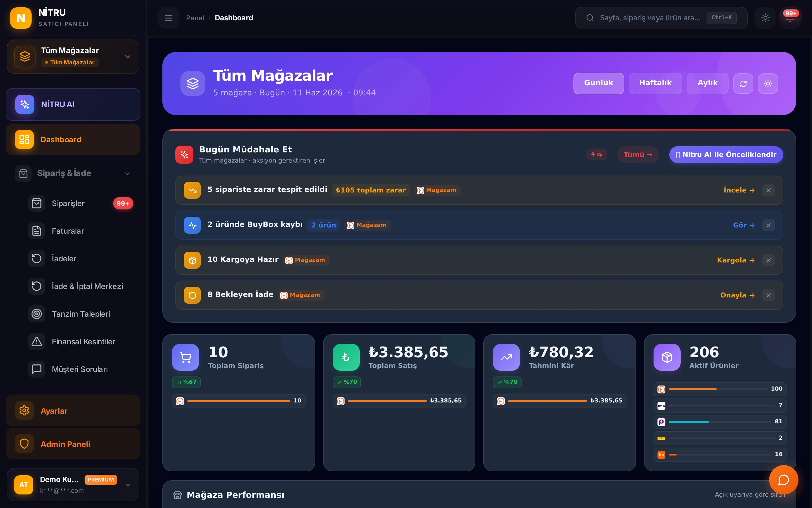Open Finansal Kesintiler in the sidebar
This screenshot has height=508, width=812.
(x=81, y=341)
